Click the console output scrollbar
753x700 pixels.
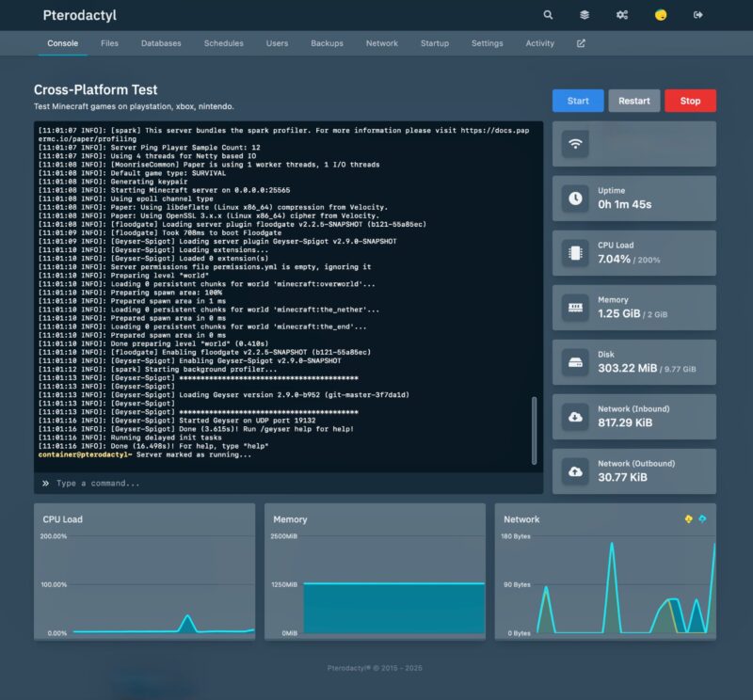coord(536,430)
